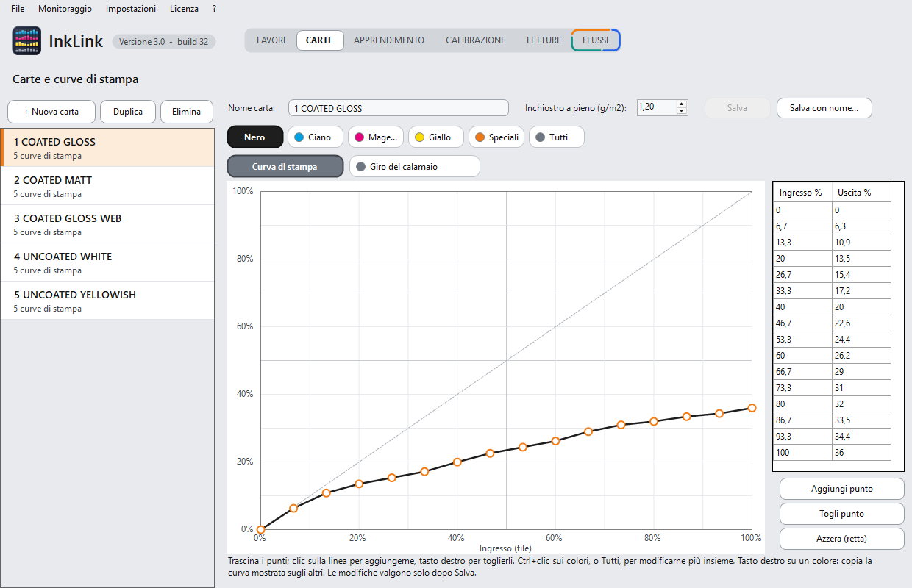
Task: Focus the Inchiostro a pieno value field
Action: [656, 107]
